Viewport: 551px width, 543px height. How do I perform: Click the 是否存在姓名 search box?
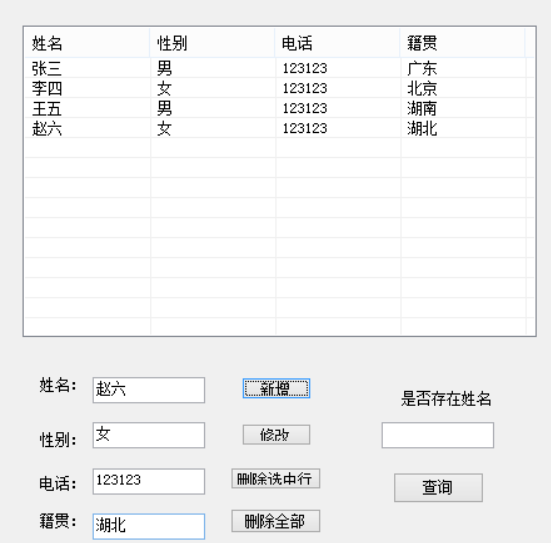(x=438, y=435)
